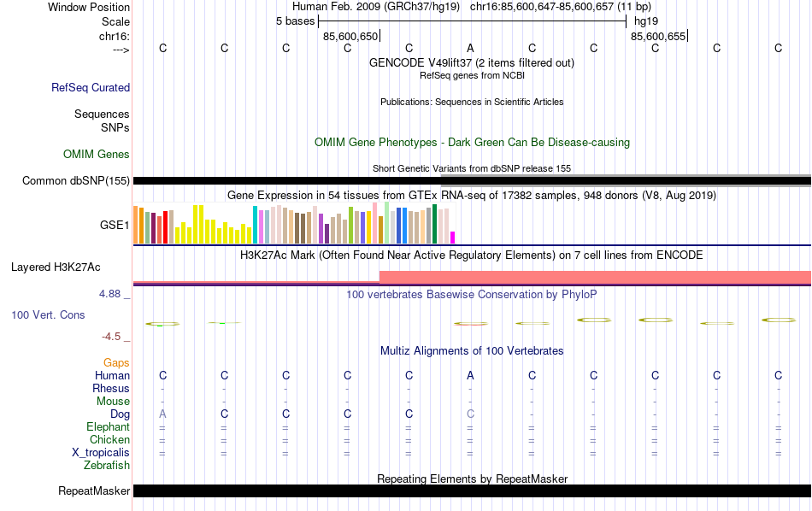This screenshot has height=511, width=812.
Task: Select the Sequences track label
Action: (x=102, y=114)
